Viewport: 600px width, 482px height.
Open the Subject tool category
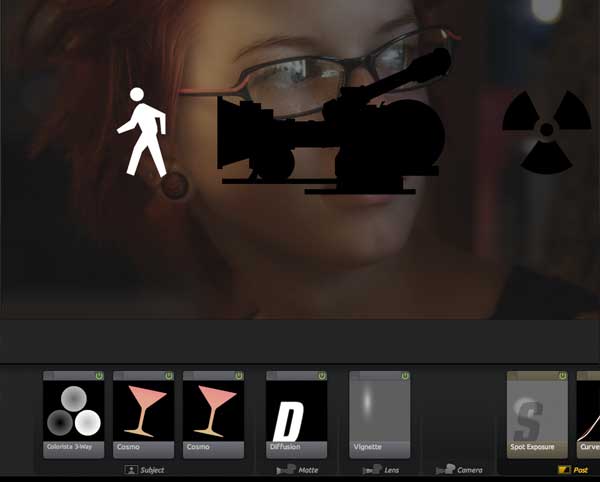145,470
